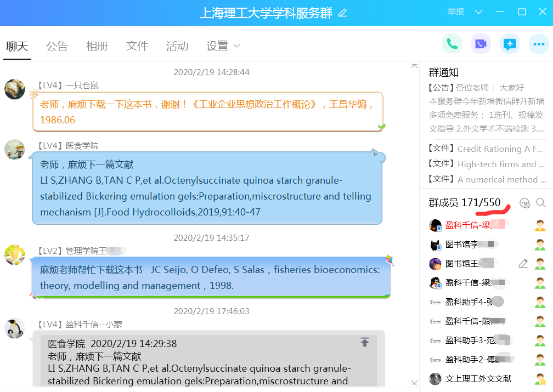Image resolution: width=553 pixels, height=392 pixels.
Task: Click the pencil icon beside 图书馆王
Action: pyautogui.click(x=523, y=264)
